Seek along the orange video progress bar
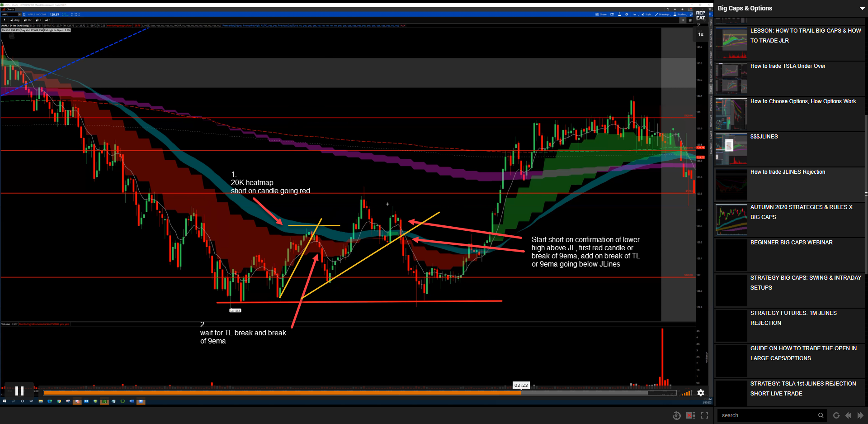The width and height of the screenshot is (868, 424). pyautogui.click(x=359, y=393)
